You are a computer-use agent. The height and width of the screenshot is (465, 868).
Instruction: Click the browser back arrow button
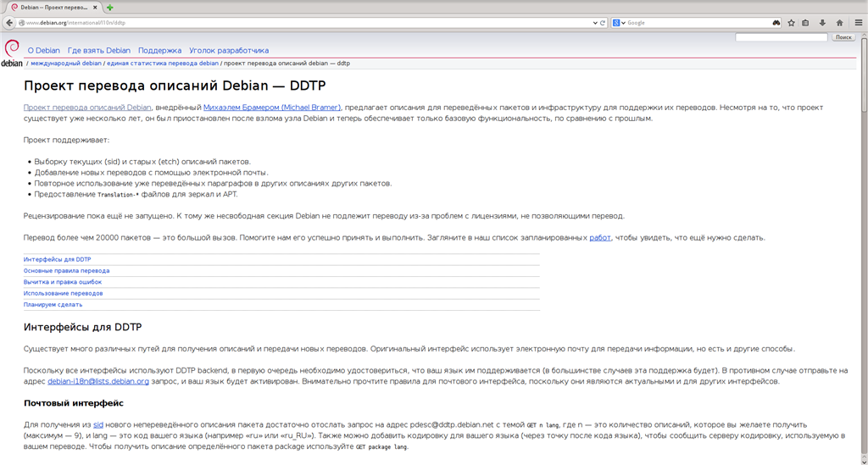coord(8,23)
